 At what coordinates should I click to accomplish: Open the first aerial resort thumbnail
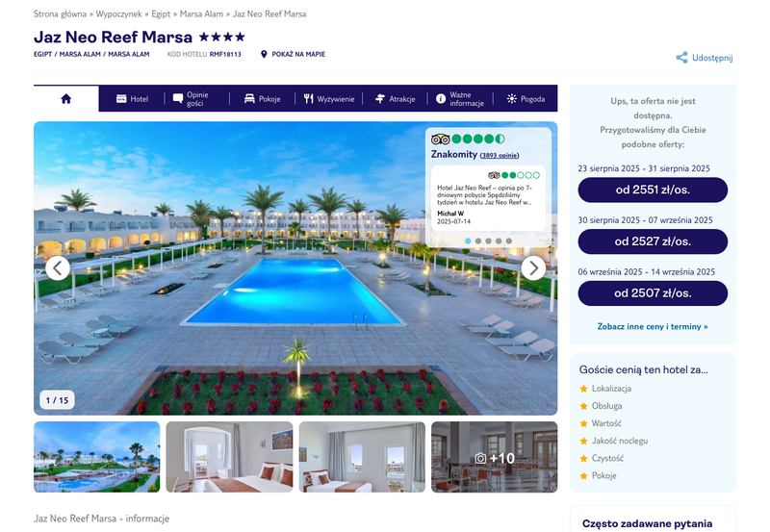[97, 457]
